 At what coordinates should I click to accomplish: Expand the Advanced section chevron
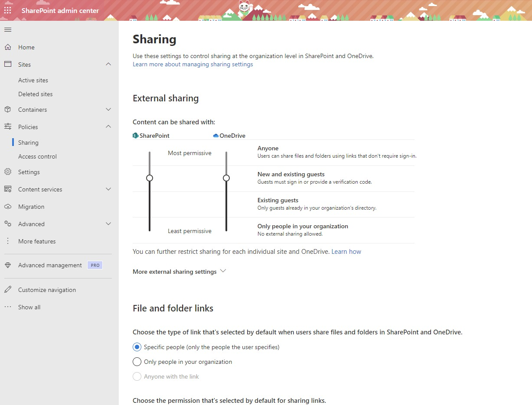point(108,224)
